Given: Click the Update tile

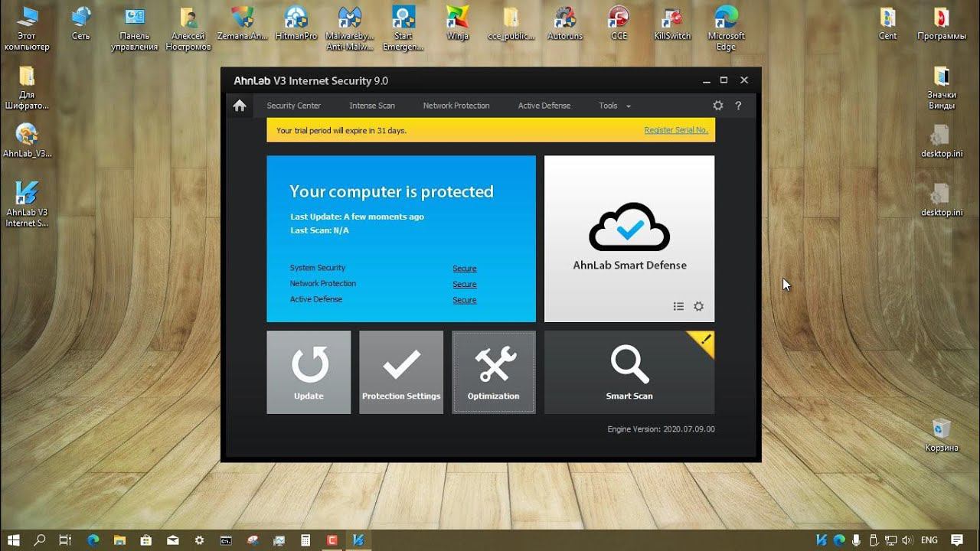Looking at the screenshot, I should click(x=309, y=372).
